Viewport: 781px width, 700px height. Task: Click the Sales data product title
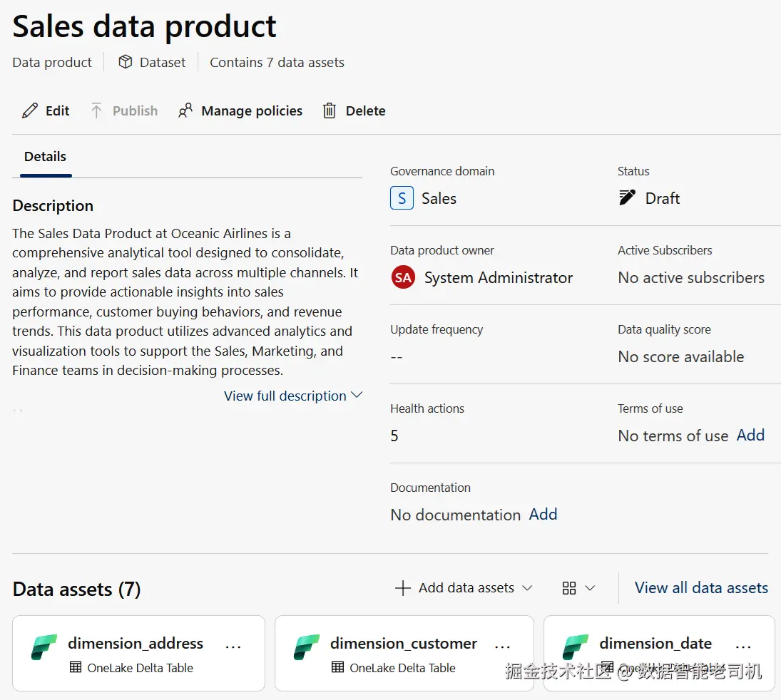point(145,27)
